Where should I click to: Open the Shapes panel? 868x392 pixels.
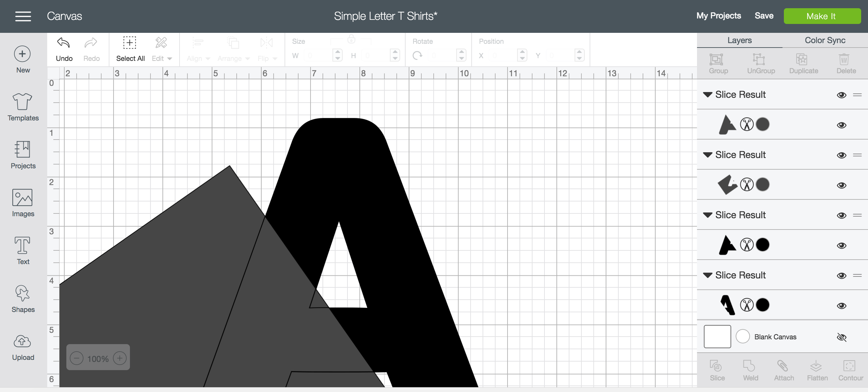(23, 293)
